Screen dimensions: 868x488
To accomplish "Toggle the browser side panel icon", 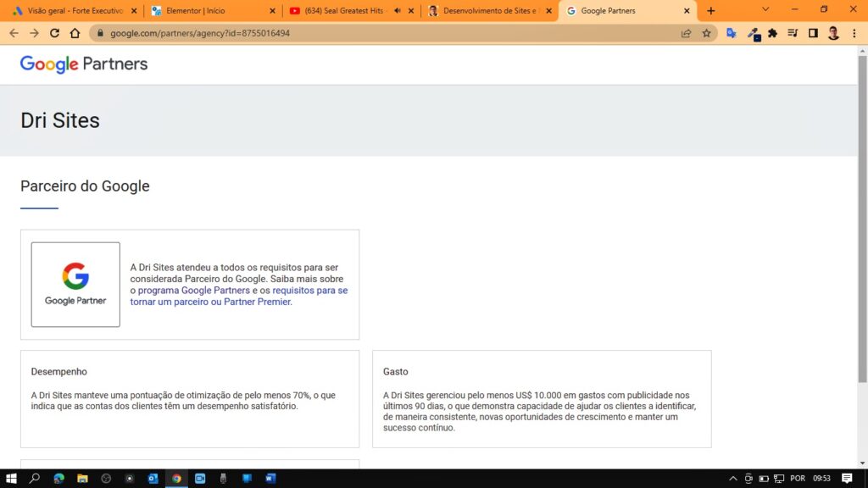I will 813,33.
